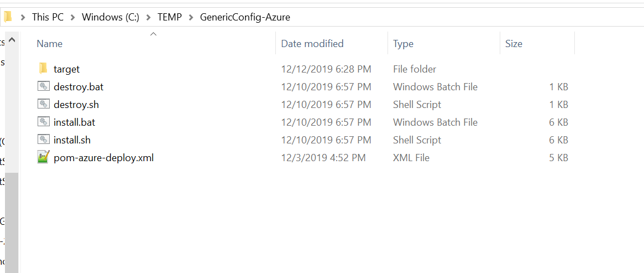The height and width of the screenshot is (273, 644).
Task: Sort files by Size column
Action: tap(514, 44)
